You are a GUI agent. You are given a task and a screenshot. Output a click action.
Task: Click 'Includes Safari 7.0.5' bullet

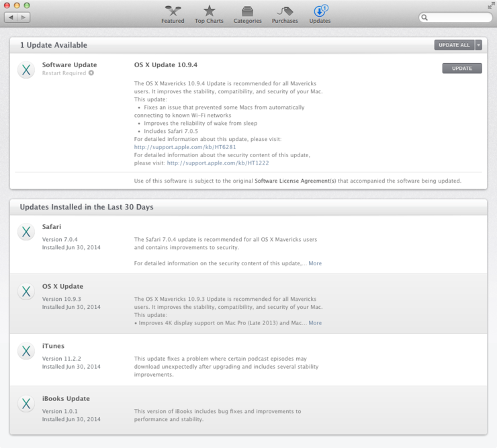(x=171, y=131)
